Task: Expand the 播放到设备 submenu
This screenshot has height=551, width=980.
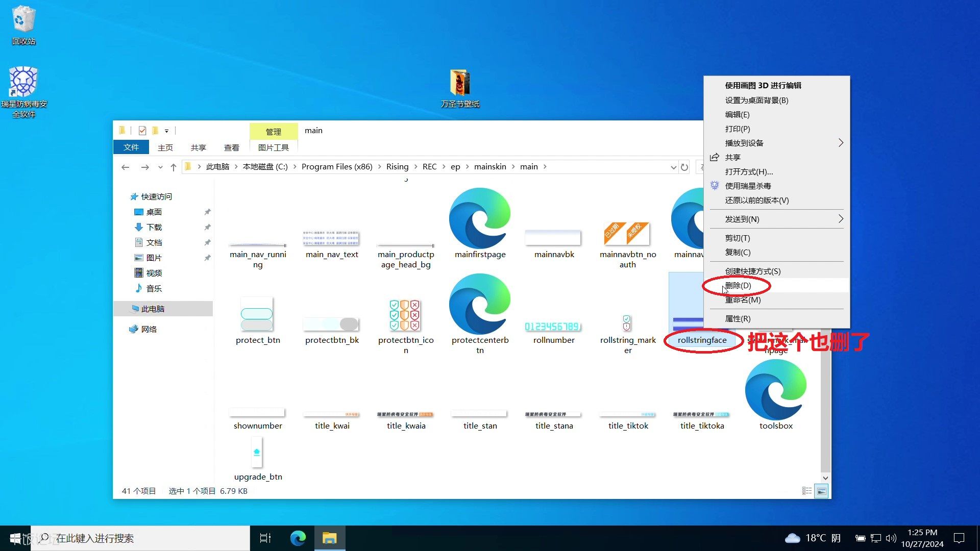Action: coord(841,143)
